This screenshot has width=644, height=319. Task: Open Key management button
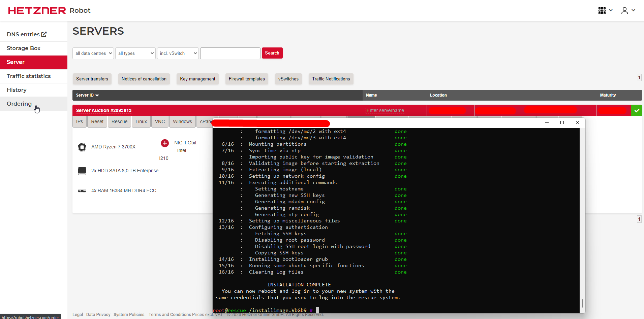pyautogui.click(x=197, y=79)
